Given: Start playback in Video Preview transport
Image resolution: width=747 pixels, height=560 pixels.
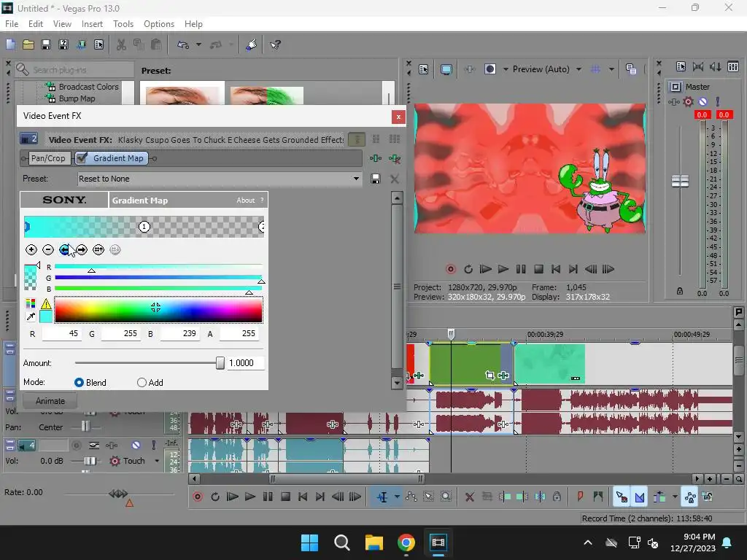Looking at the screenshot, I should pos(503,270).
